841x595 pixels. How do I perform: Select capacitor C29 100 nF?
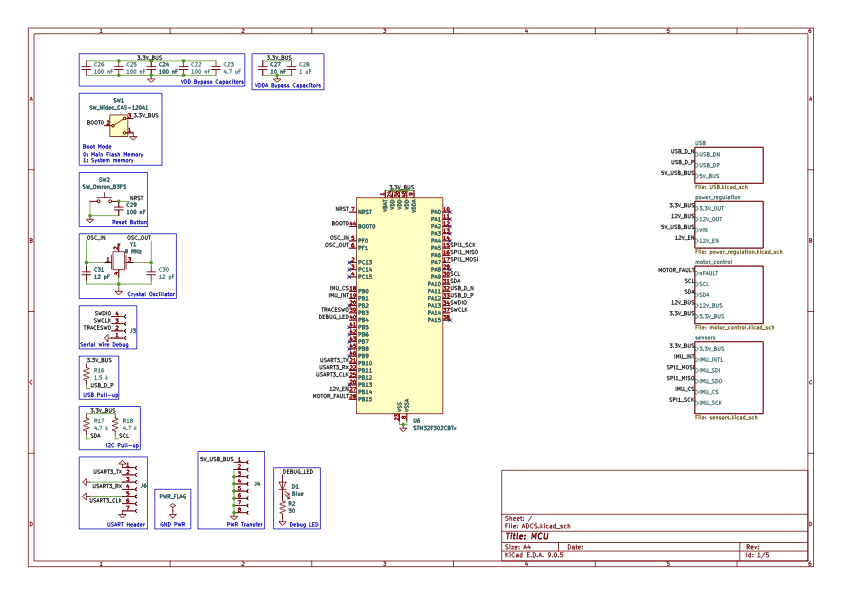click(x=119, y=208)
